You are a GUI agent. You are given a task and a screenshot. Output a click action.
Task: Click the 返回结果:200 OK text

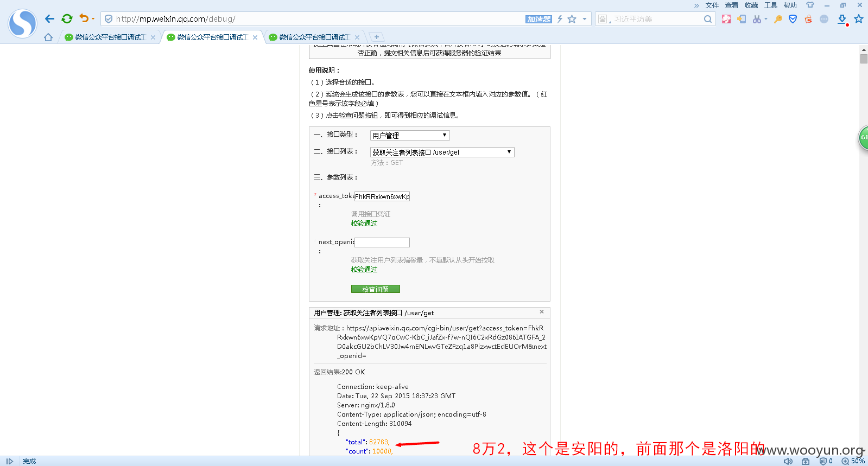339,372
